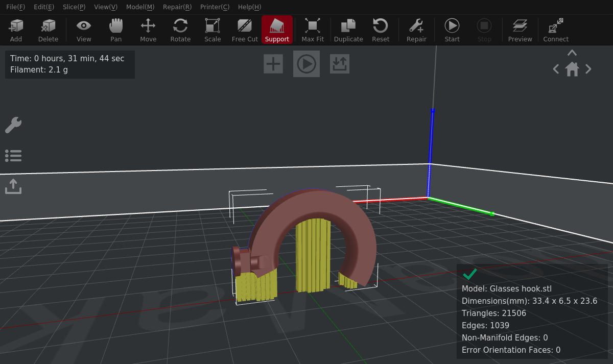Click the Max Fit toolbar icon
The image size is (613, 364).
[x=313, y=30]
